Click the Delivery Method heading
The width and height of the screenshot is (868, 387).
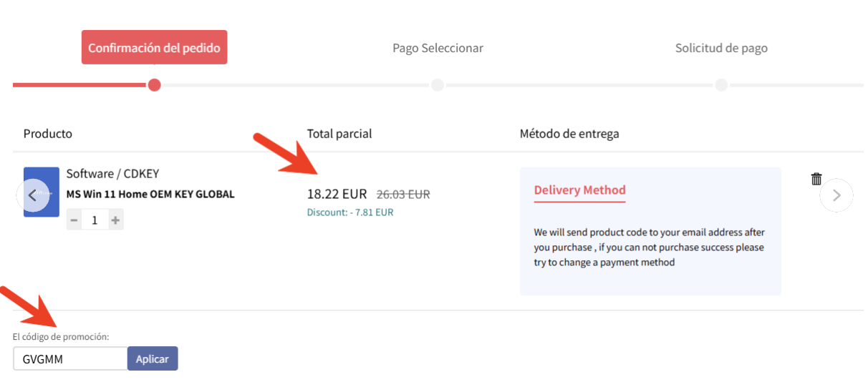coord(579,190)
